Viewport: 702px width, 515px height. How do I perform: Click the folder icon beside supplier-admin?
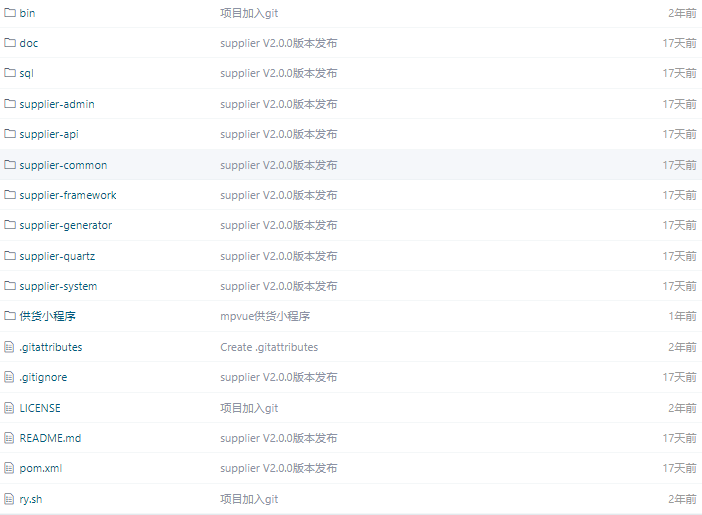(10, 104)
